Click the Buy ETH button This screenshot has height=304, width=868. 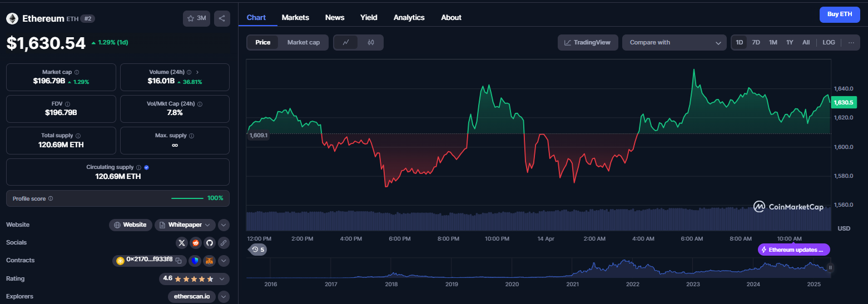pyautogui.click(x=840, y=14)
